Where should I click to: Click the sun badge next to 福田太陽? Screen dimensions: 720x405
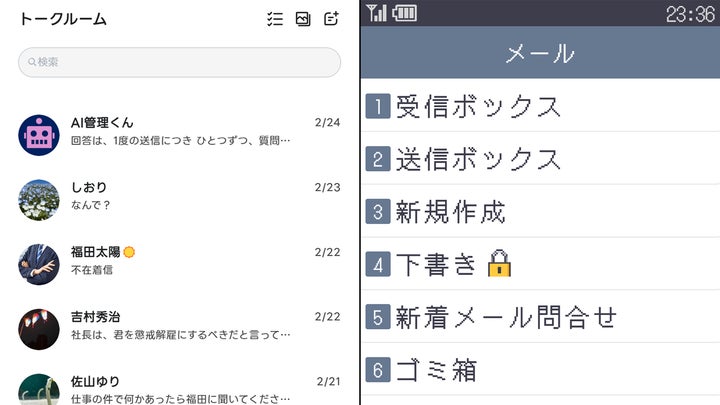pyautogui.click(x=129, y=252)
